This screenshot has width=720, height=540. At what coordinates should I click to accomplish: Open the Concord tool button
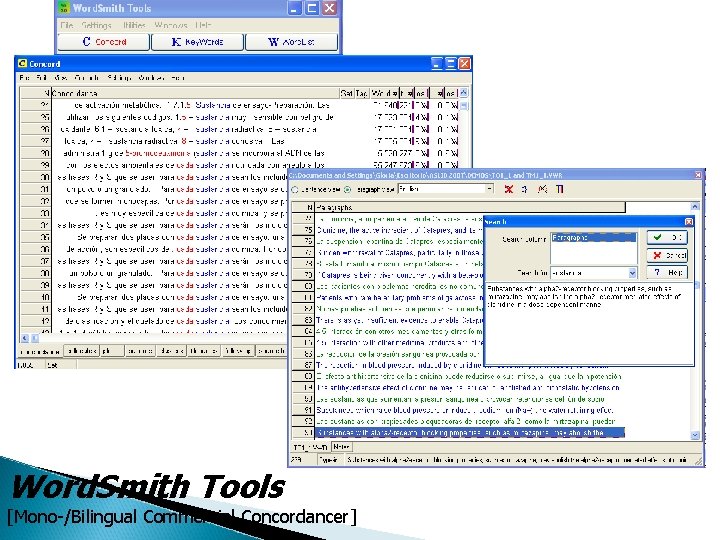pyautogui.click(x=104, y=42)
